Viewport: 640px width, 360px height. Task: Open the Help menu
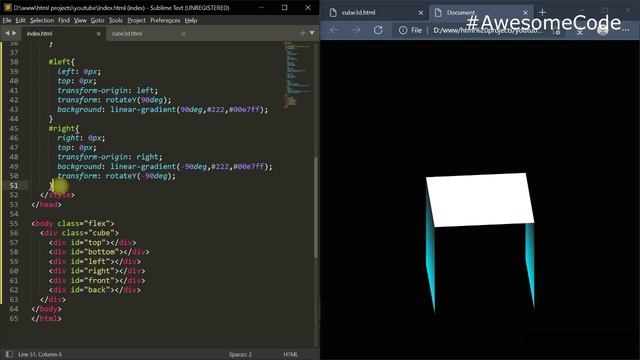click(191, 20)
